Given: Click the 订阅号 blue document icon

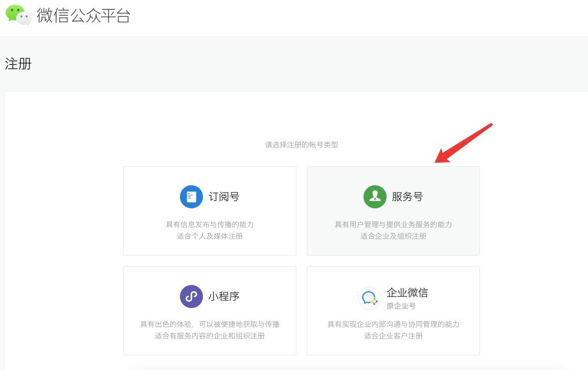Looking at the screenshot, I should tap(191, 197).
